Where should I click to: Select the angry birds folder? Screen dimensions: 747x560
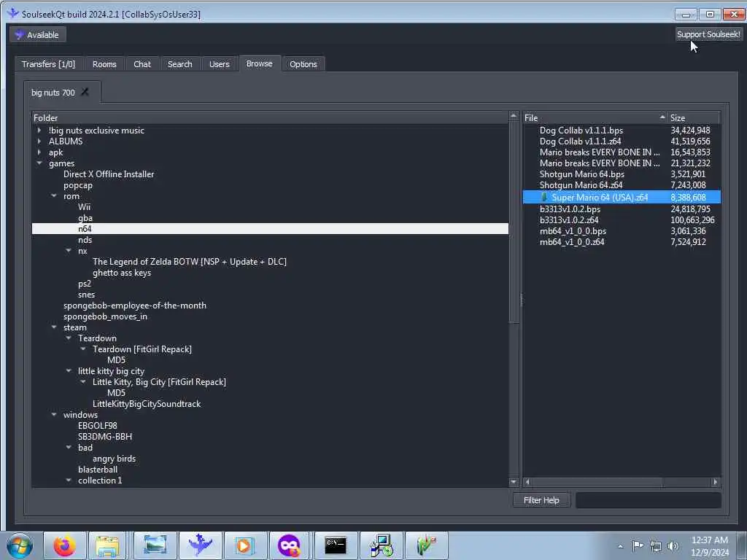tap(115, 459)
